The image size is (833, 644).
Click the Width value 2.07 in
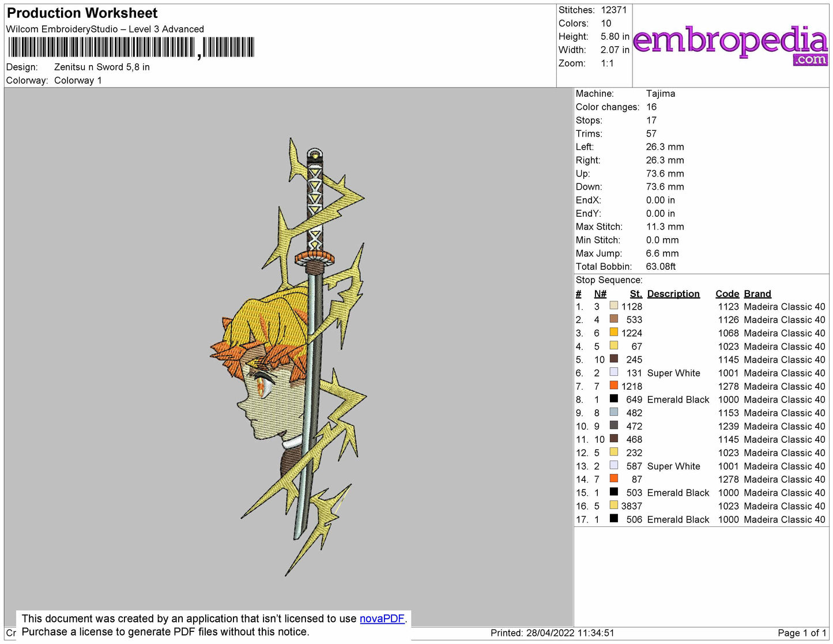tap(615, 50)
